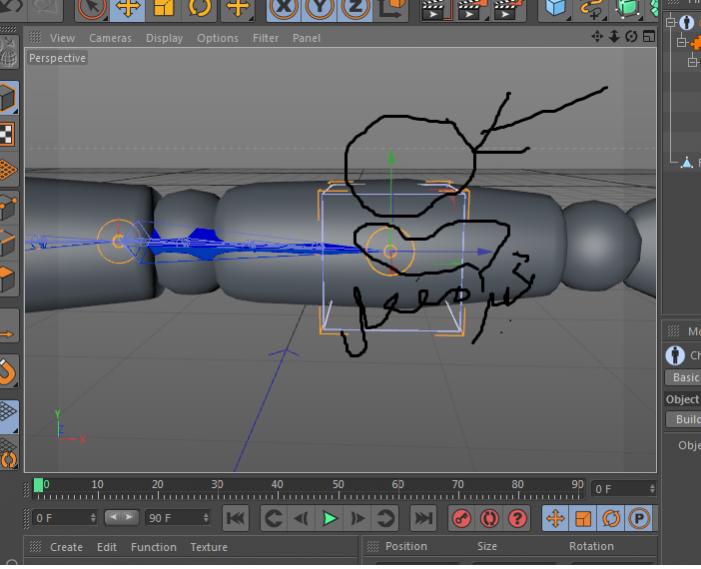This screenshot has width=701, height=569.
Task: Select the Scale tool in top toolbar
Action: (163, 8)
